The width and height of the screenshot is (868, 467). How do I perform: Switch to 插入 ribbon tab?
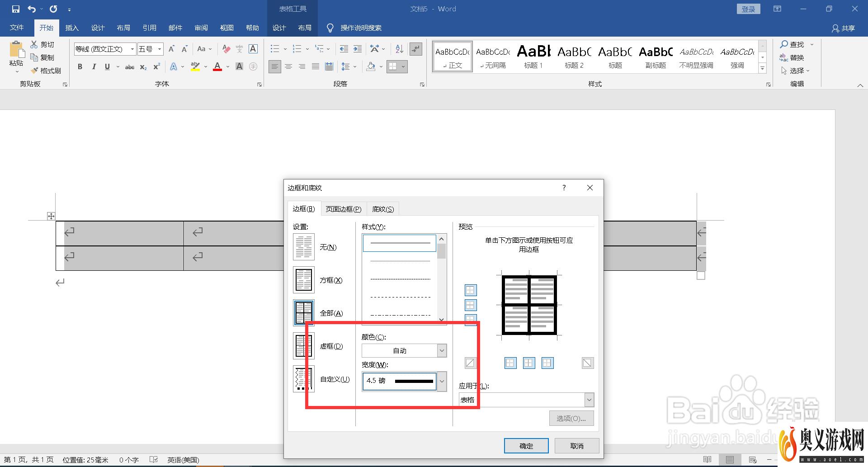click(x=72, y=28)
